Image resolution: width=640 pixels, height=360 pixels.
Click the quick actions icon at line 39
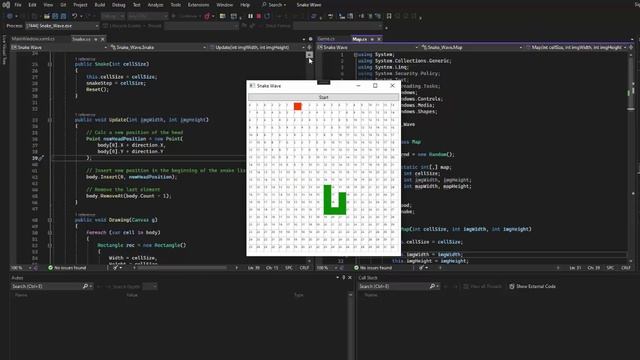(41, 158)
